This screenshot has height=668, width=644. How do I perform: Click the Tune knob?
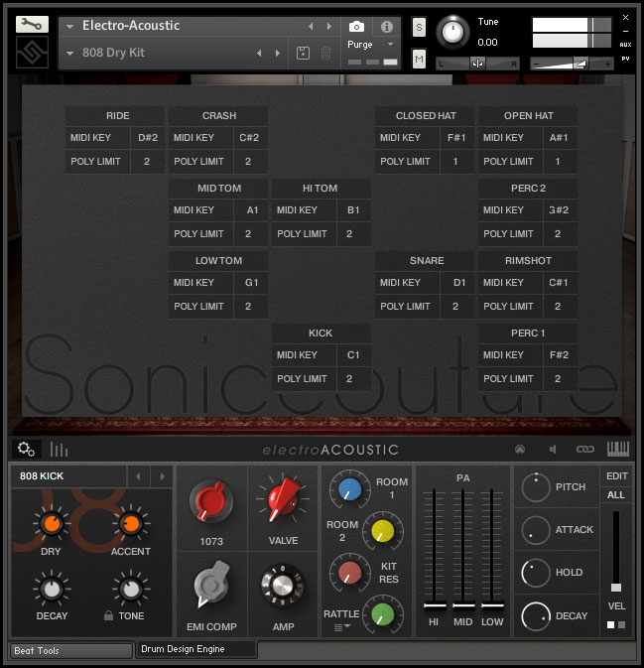452,33
